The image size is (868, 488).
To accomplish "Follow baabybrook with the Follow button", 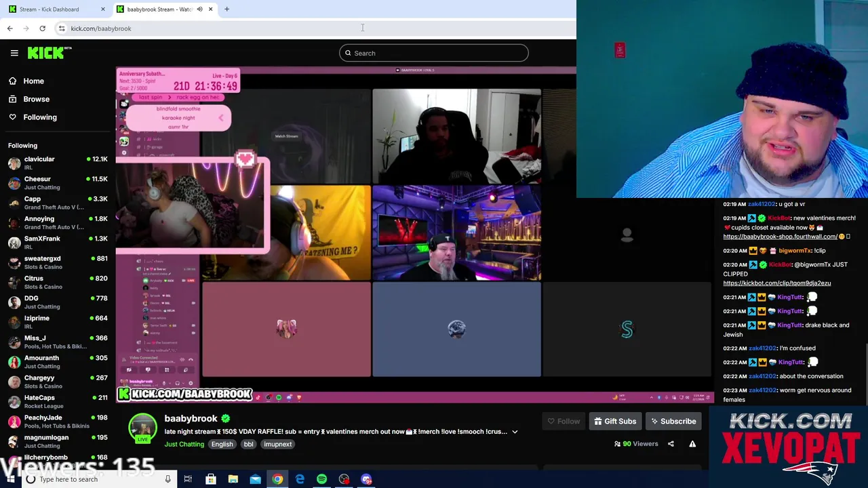I will pyautogui.click(x=564, y=422).
